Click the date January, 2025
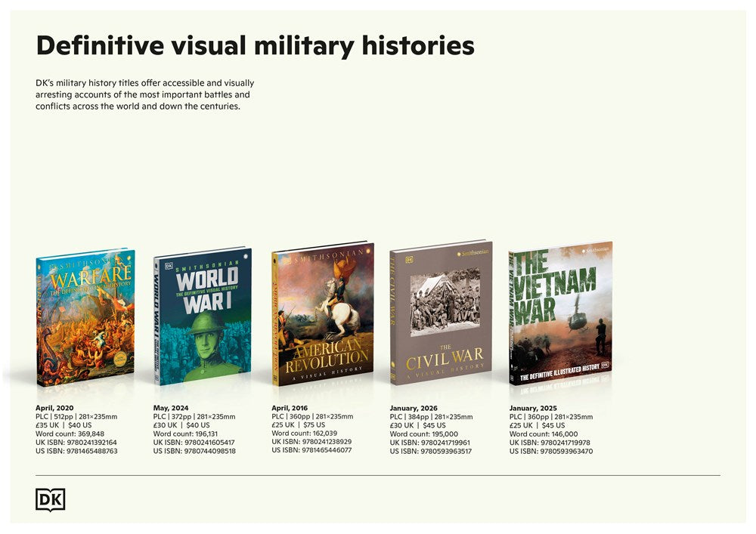This screenshot has width=756, height=534. [x=533, y=408]
